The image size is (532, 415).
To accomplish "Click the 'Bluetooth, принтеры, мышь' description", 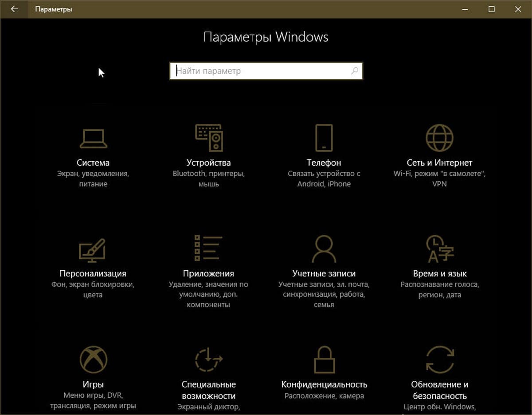I will coord(209,178).
